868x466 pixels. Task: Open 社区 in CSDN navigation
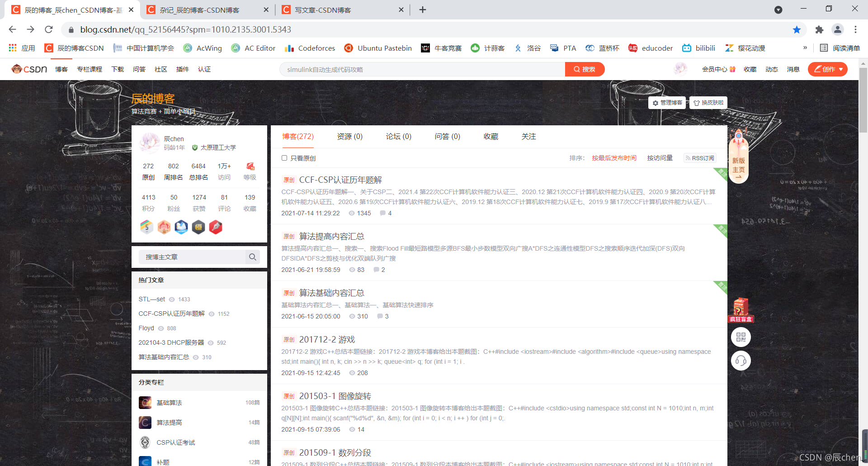pos(161,69)
